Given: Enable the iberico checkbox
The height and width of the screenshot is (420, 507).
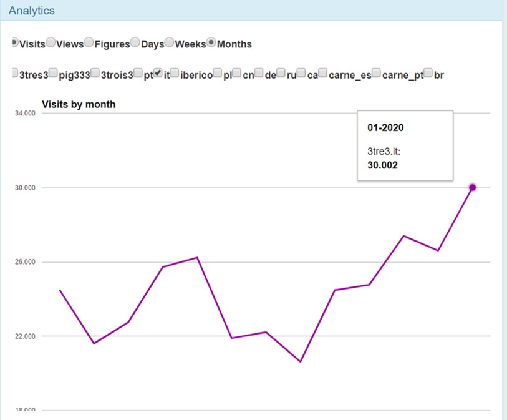Looking at the screenshot, I should pos(175,74).
